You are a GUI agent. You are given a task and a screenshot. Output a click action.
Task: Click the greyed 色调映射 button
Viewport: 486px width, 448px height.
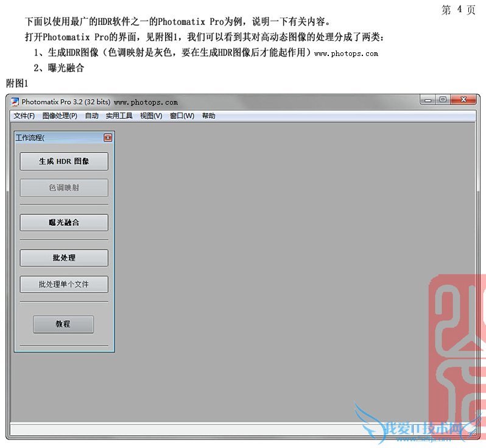point(64,187)
